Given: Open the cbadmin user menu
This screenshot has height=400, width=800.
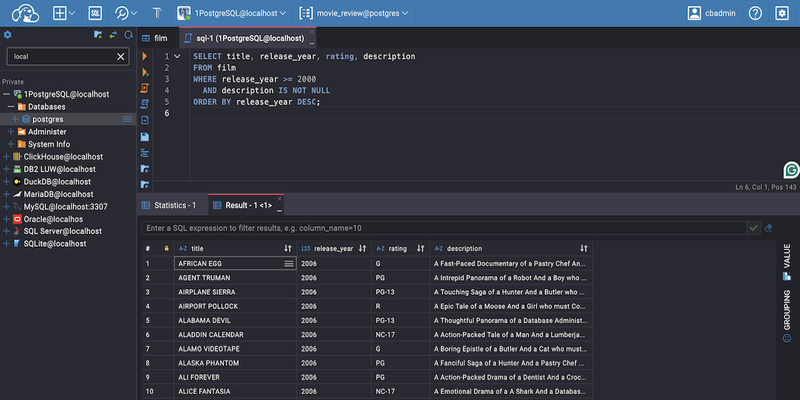Looking at the screenshot, I should 712,13.
